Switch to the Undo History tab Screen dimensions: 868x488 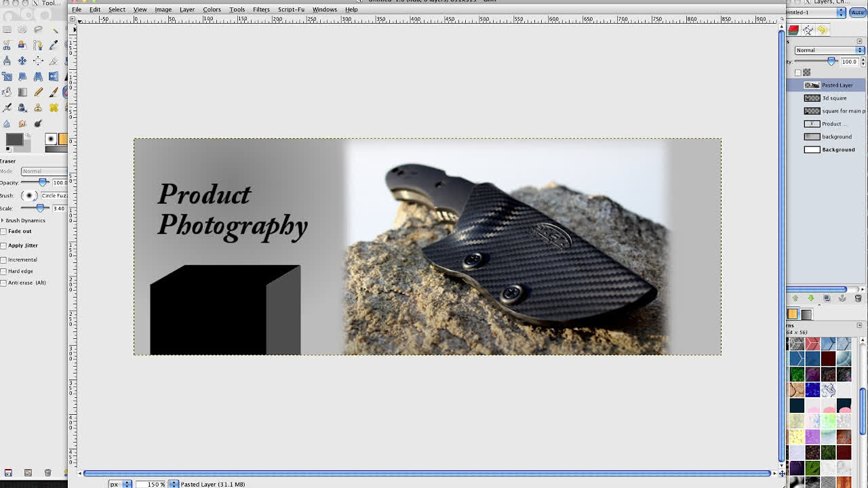click(x=822, y=30)
